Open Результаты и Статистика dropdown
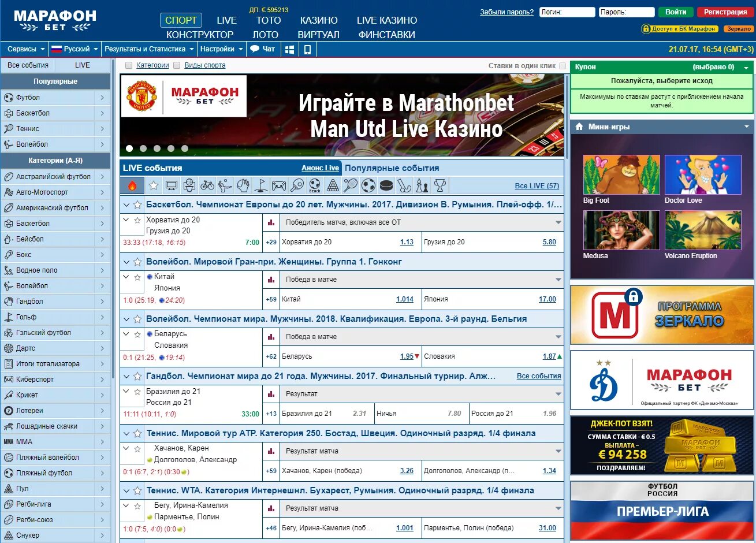The image size is (756, 543). tap(149, 49)
